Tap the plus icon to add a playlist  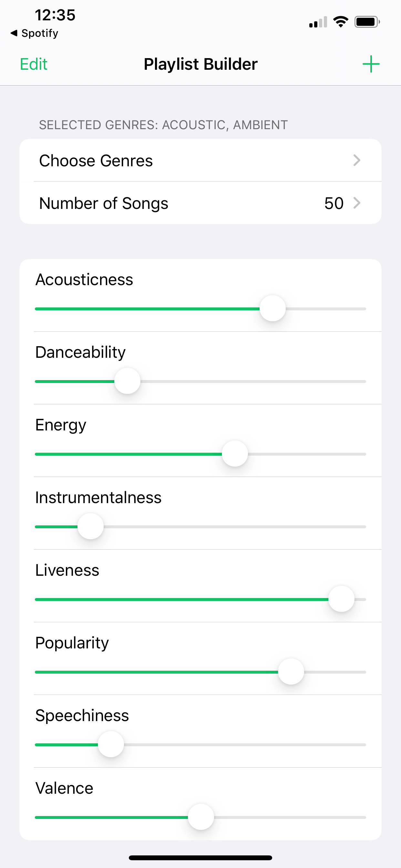pos(371,64)
